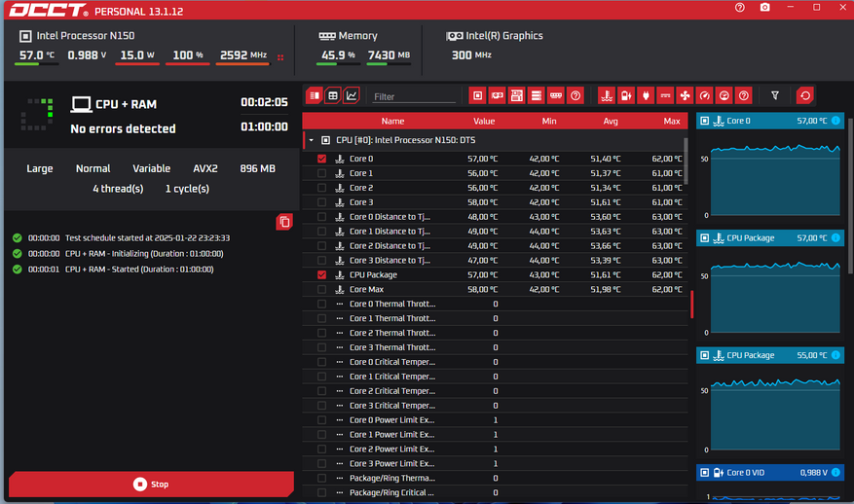
Task: Click the Intel(R) Graphics header label
Action: click(x=504, y=36)
